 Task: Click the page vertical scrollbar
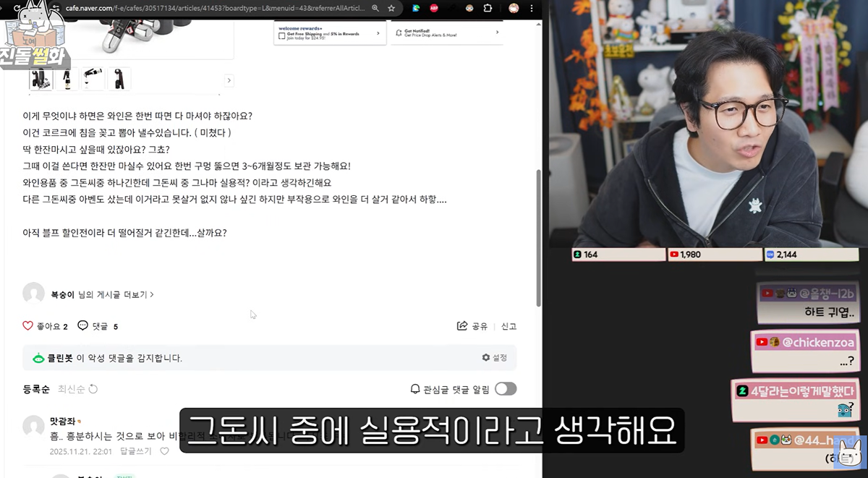538,239
